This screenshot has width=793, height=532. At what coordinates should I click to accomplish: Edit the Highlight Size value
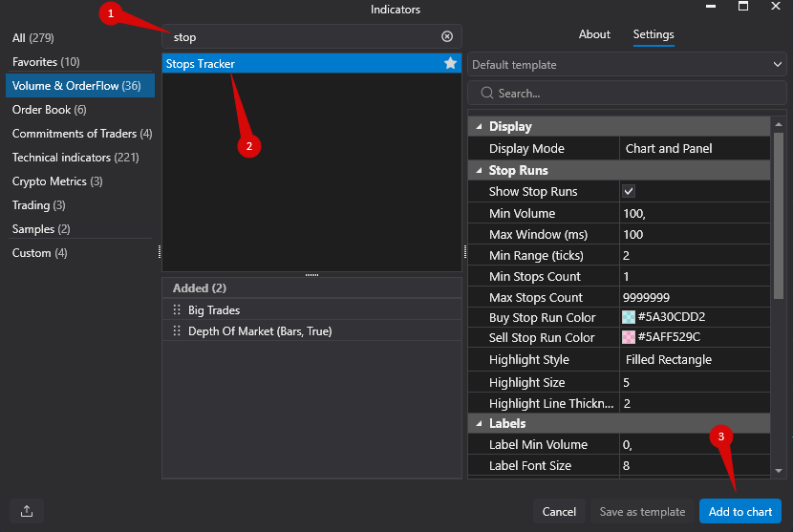click(x=695, y=382)
